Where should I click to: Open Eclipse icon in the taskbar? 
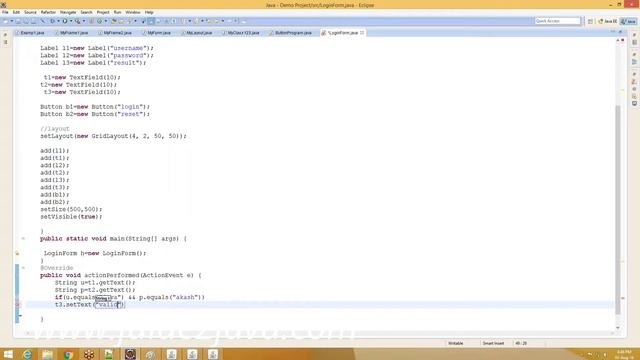[130, 354]
